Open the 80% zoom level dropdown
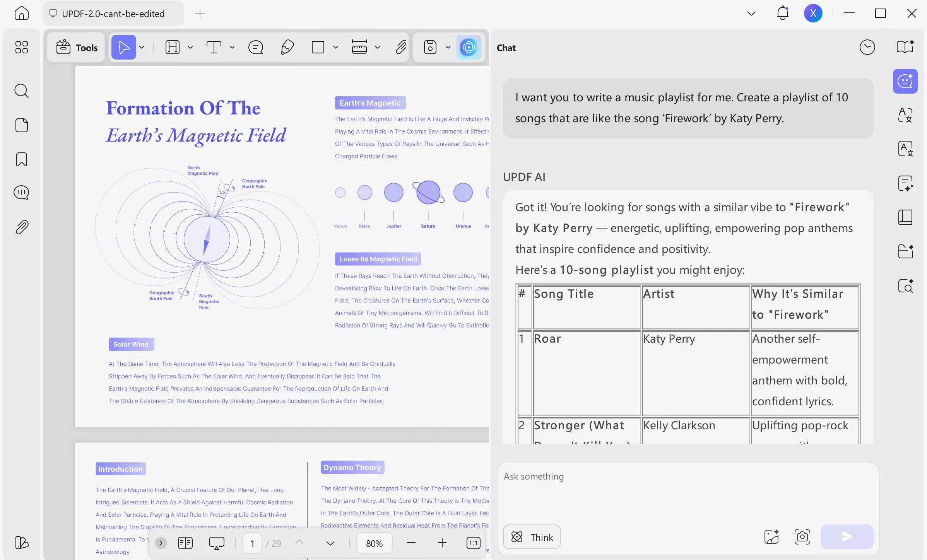 click(374, 543)
